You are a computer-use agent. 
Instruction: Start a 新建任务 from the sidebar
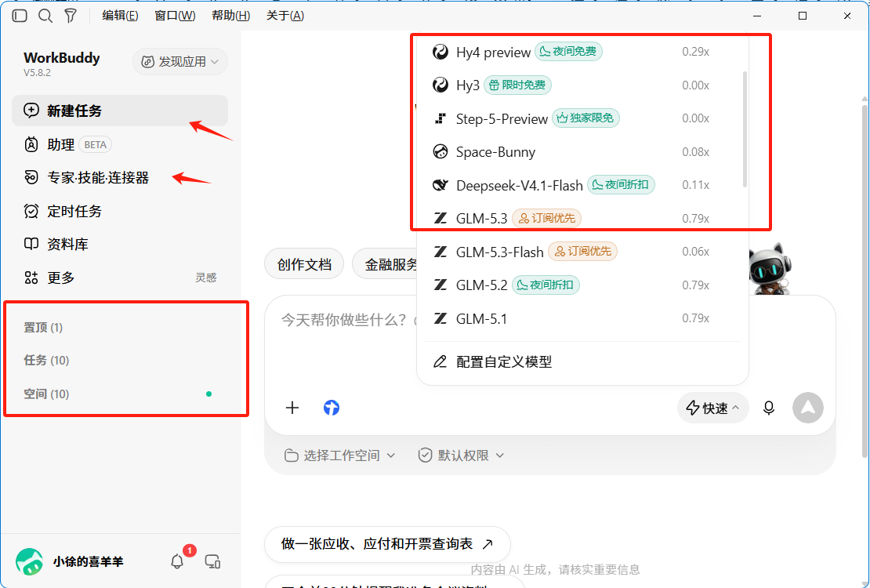tap(120, 111)
